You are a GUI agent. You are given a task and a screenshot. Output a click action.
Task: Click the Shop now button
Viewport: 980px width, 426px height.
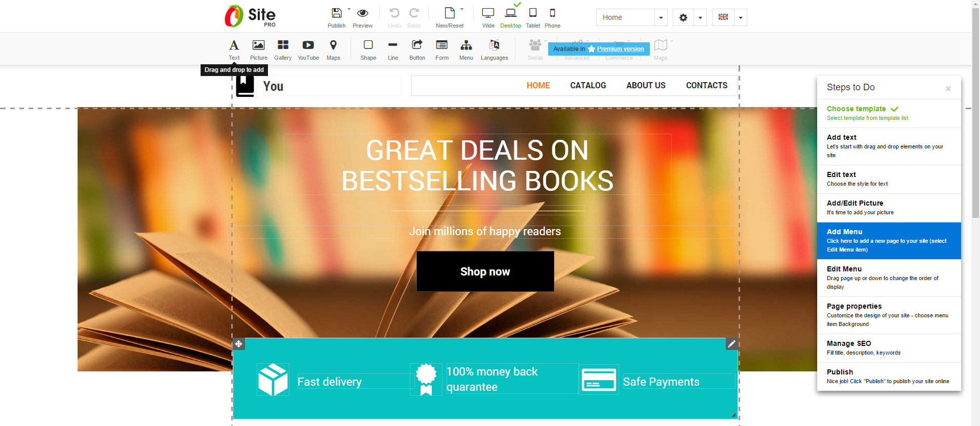point(485,271)
